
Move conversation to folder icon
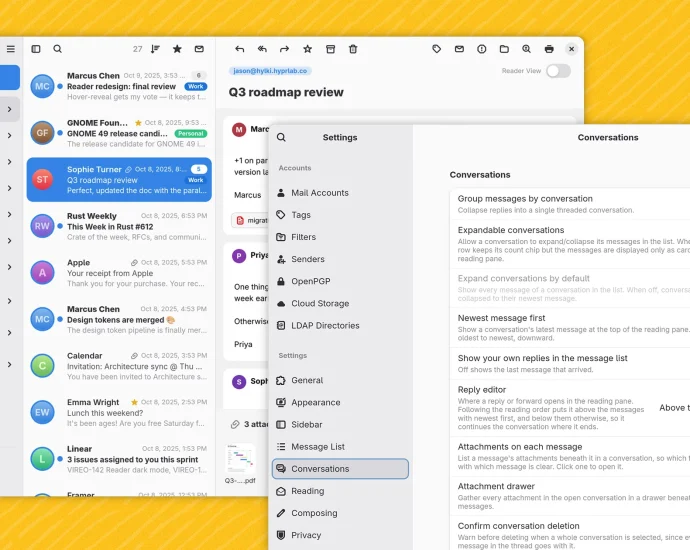[504, 49]
